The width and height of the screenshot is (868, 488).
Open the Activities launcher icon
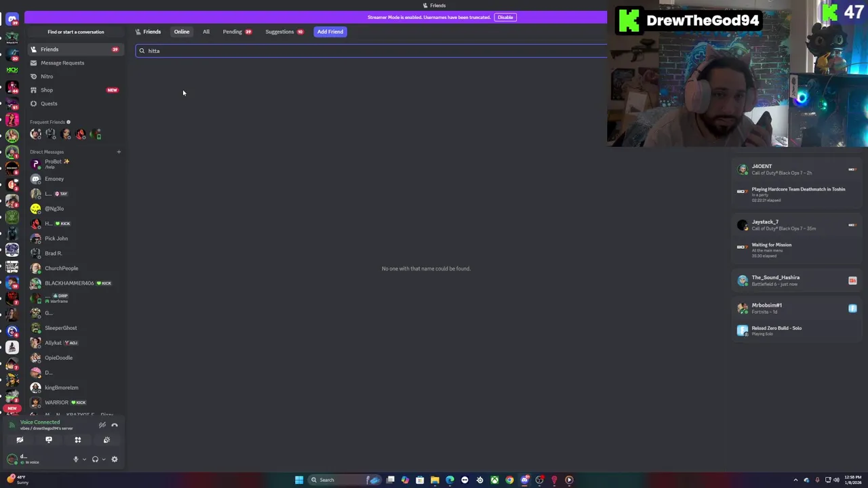tap(77, 440)
